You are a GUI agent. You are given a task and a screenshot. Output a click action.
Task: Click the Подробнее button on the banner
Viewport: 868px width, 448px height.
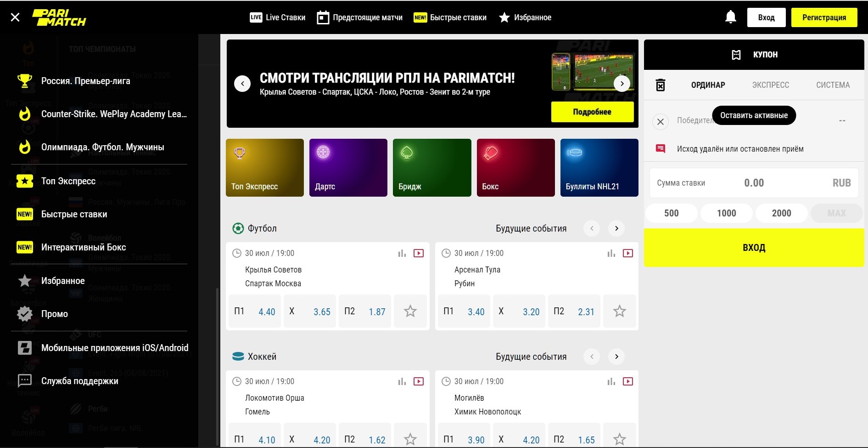(x=592, y=112)
